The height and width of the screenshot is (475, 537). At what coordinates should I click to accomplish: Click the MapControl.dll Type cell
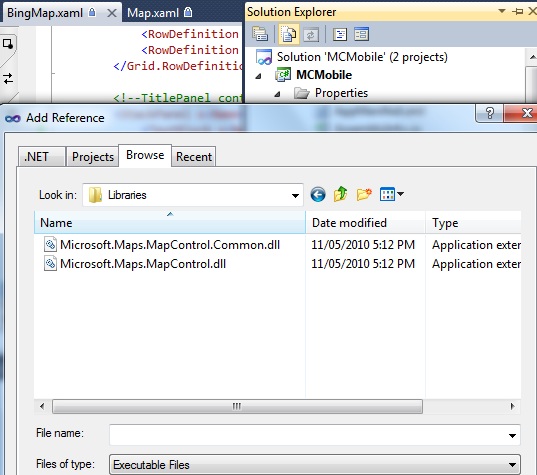click(x=476, y=264)
